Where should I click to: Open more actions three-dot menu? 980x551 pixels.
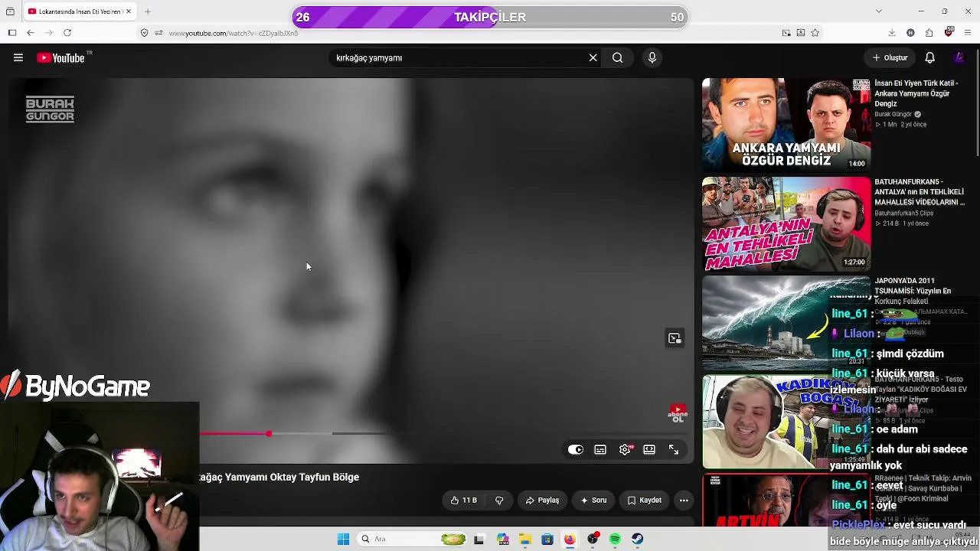point(684,500)
